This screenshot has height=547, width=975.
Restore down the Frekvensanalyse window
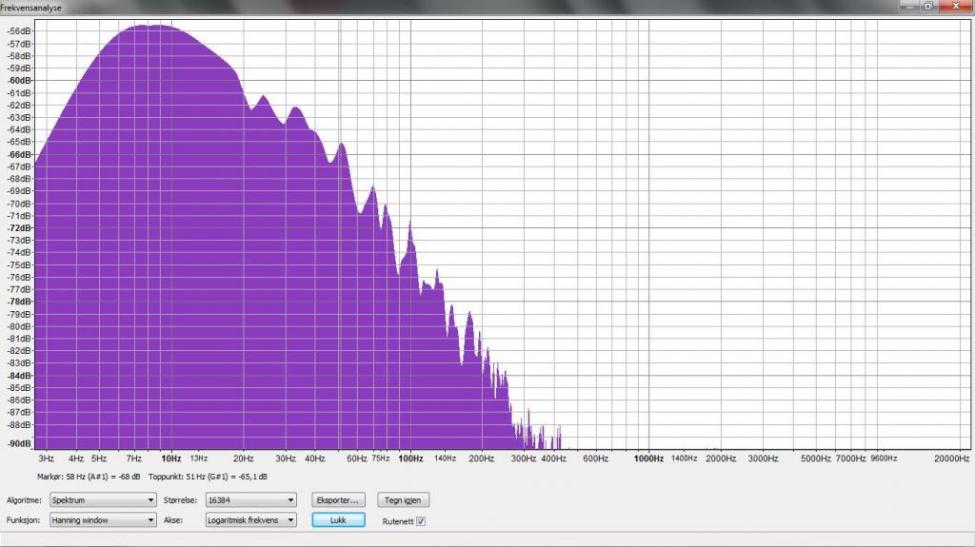pos(928,7)
